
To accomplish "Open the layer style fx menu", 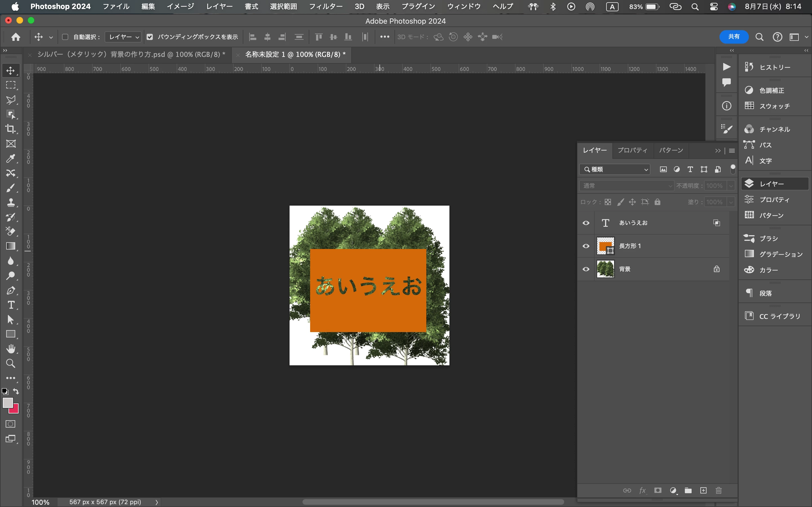I will click(x=642, y=491).
